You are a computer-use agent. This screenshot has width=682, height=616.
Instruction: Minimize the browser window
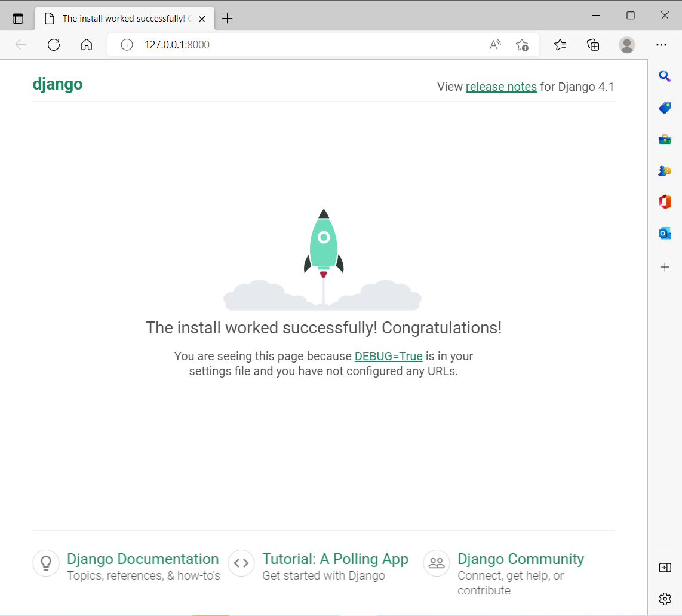(x=597, y=15)
